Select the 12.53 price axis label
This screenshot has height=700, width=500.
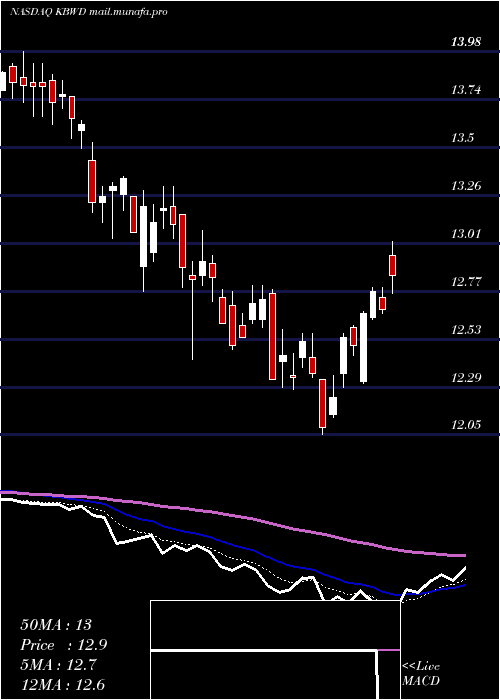tap(466, 329)
